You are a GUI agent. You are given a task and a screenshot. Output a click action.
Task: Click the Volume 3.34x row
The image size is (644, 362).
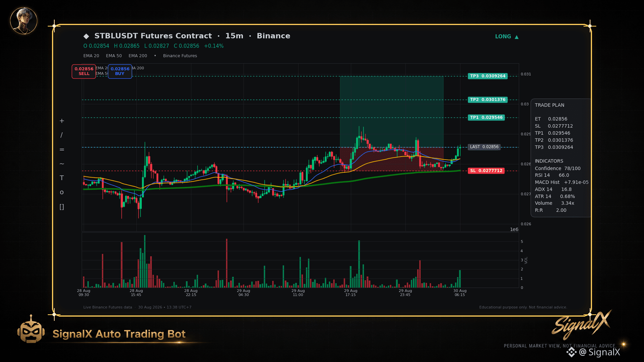click(555, 203)
